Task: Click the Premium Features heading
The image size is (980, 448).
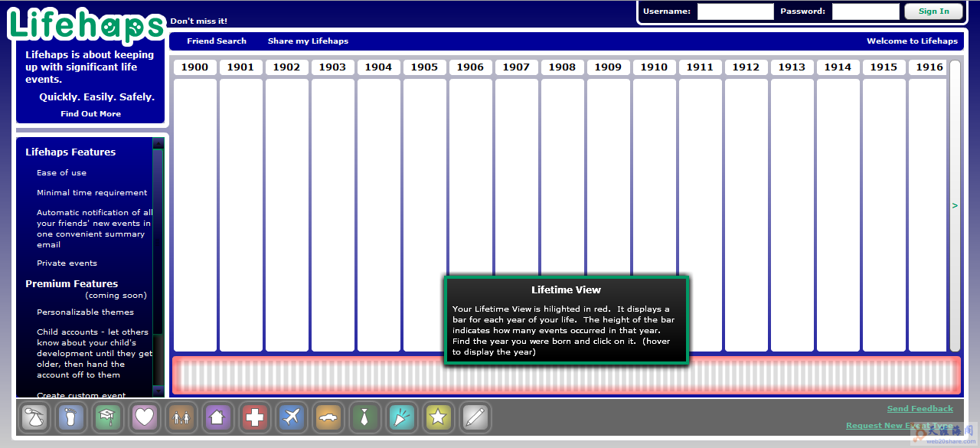Action: [x=72, y=284]
